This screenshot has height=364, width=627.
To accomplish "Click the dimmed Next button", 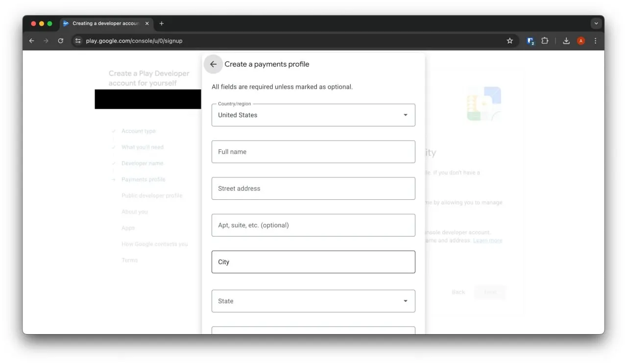I will coord(490,292).
